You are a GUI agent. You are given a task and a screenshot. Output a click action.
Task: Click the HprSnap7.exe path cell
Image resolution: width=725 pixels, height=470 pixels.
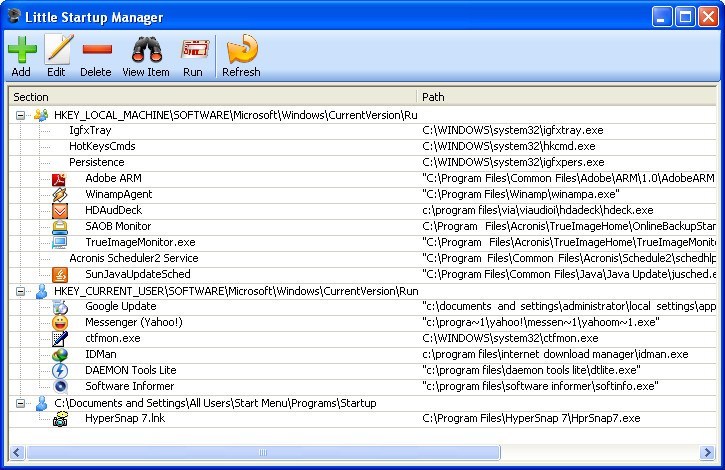click(531, 419)
